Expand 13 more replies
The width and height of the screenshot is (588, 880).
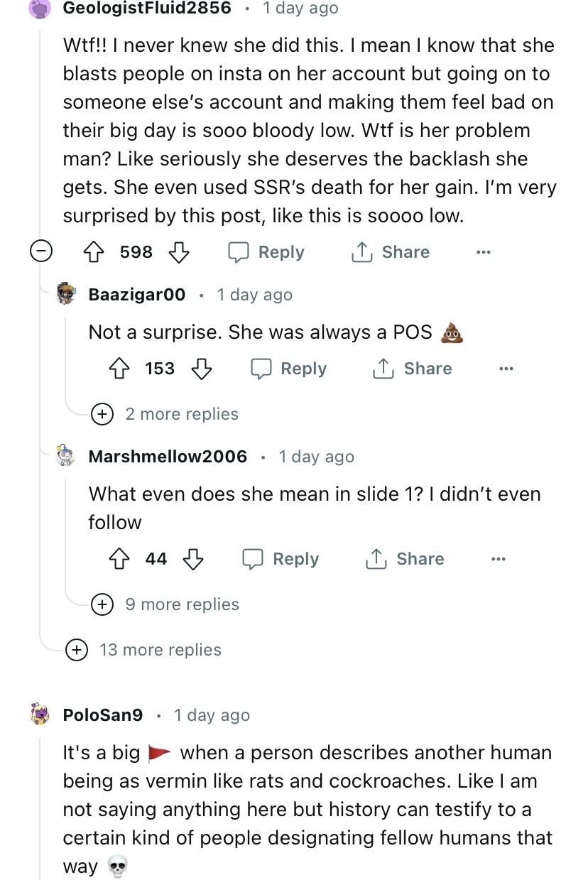click(77, 650)
